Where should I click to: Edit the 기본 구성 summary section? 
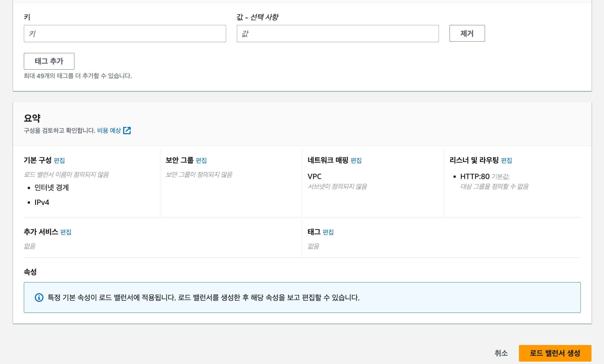[60, 161]
